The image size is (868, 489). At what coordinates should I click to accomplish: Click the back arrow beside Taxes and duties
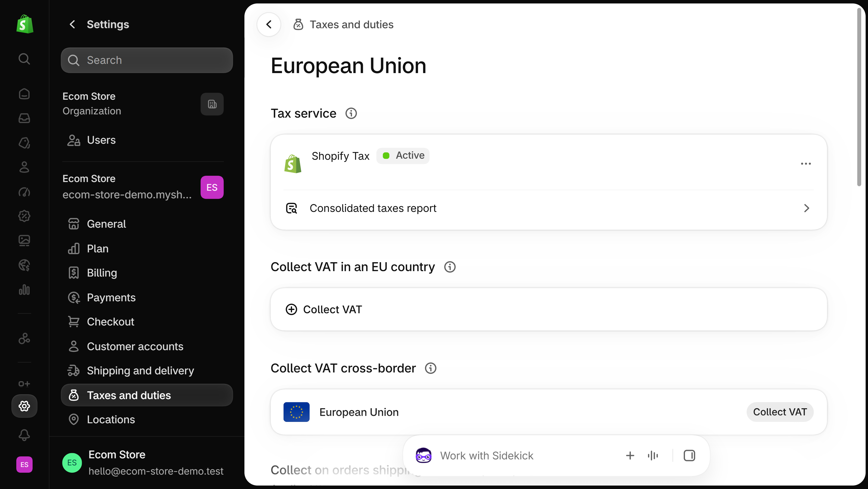(x=269, y=24)
